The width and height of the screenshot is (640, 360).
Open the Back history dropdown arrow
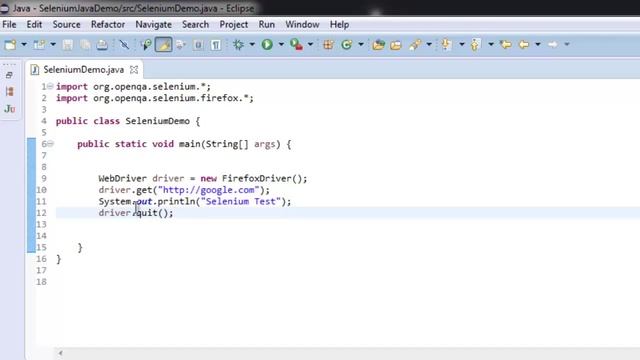[538, 44]
